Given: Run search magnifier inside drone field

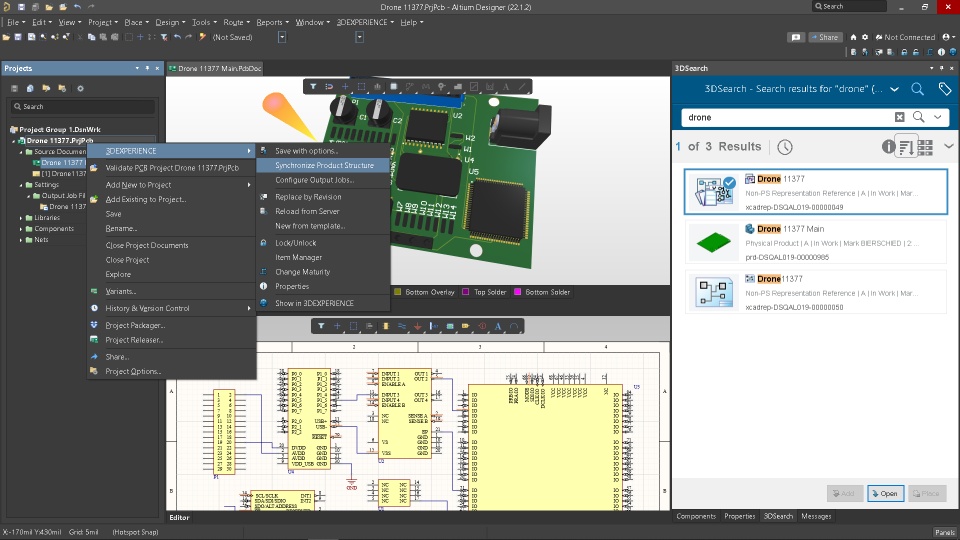Looking at the screenshot, I should click(918, 117).
